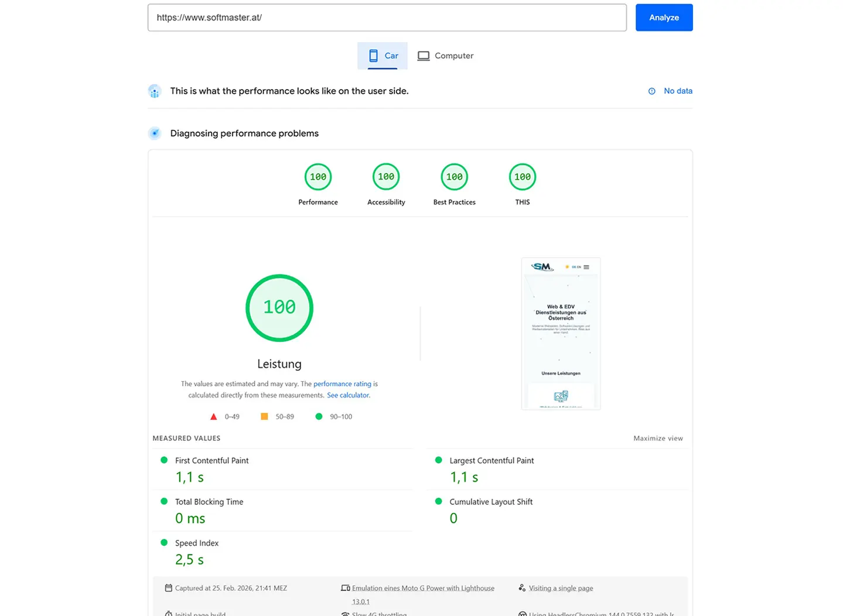Click the See calculator link
This screenshot has height=616, width=843.
[x=347, y=395]
